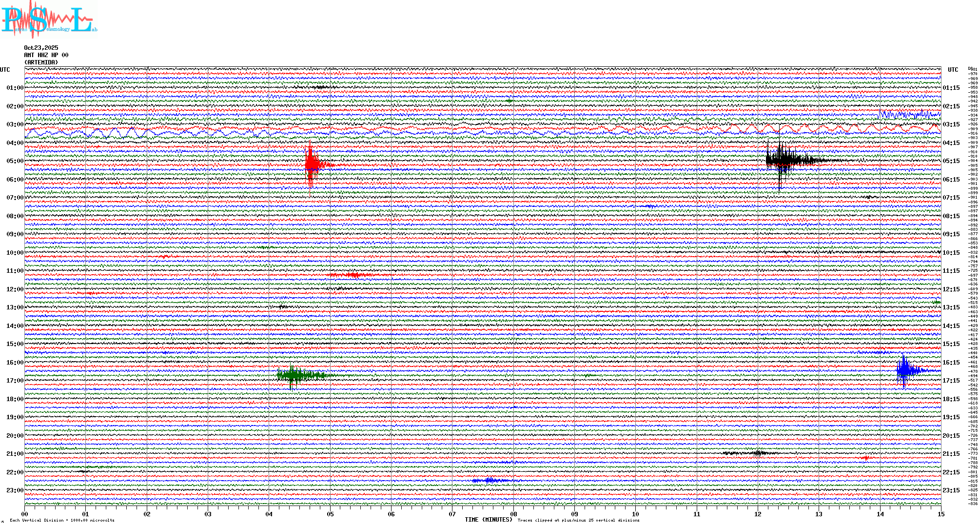Image resolution: width=980 pixels, height=527 pixels.
Task: Click the Oct23,2025 date text
Action: pos(41,48)
